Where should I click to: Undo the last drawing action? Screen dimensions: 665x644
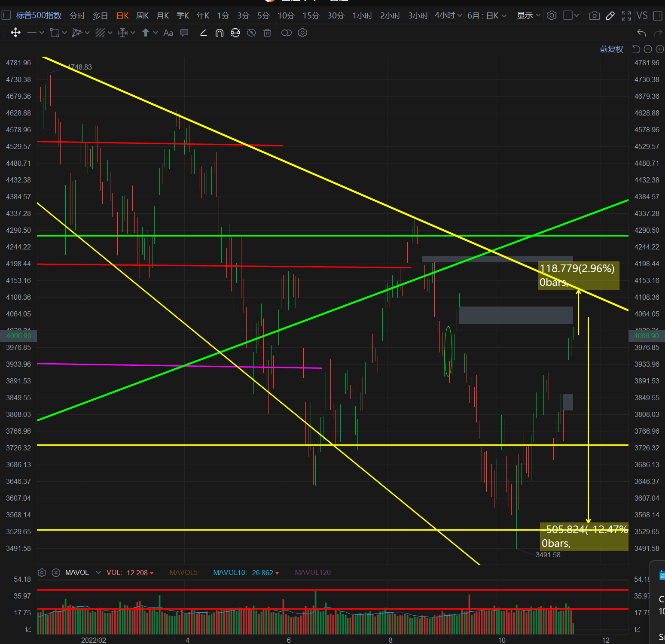[x=641, y=33]
